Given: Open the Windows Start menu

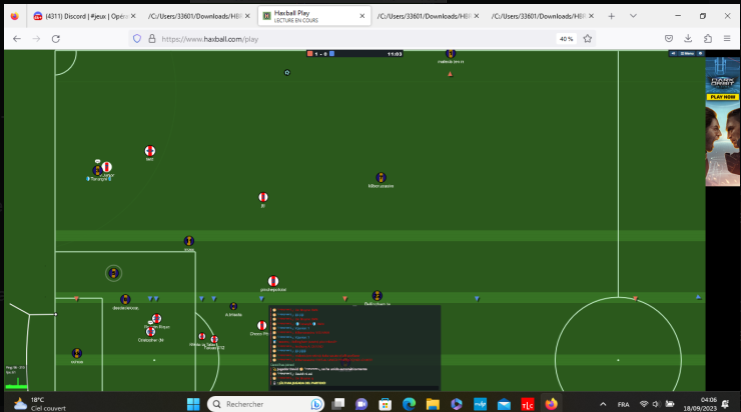Looking at the screenshot, I should tap(194, 404).
